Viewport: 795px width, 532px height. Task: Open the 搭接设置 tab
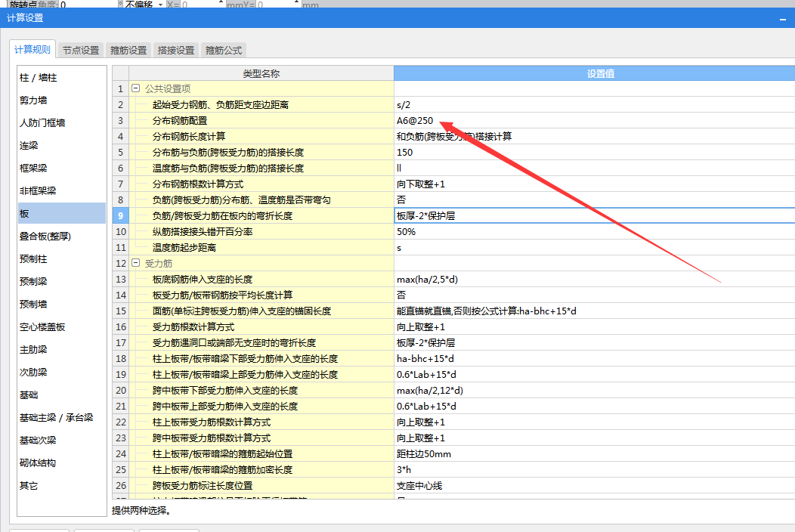176,50
